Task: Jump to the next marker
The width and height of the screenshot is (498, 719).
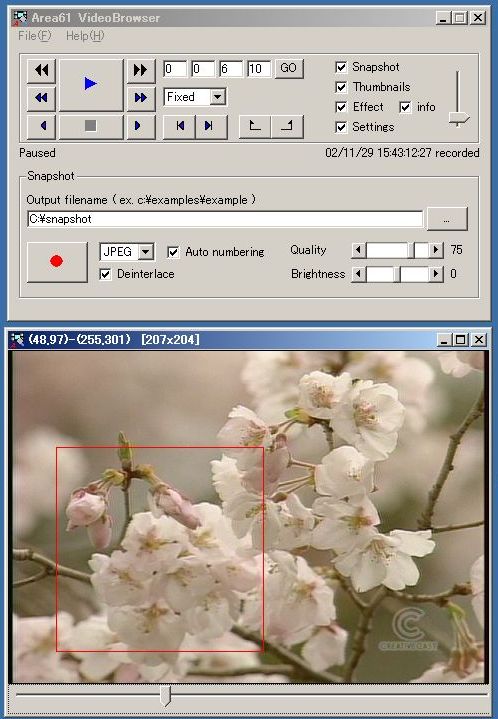Action: [x=210, y=126]
